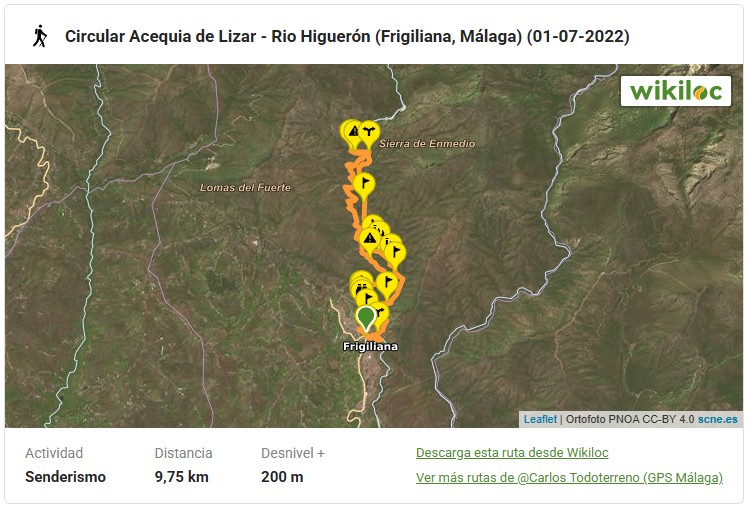The width and height of the screenshot is (747, 505).
Task: Click the Sierra de Enmedio map label
Action: [x=426, y=144]
